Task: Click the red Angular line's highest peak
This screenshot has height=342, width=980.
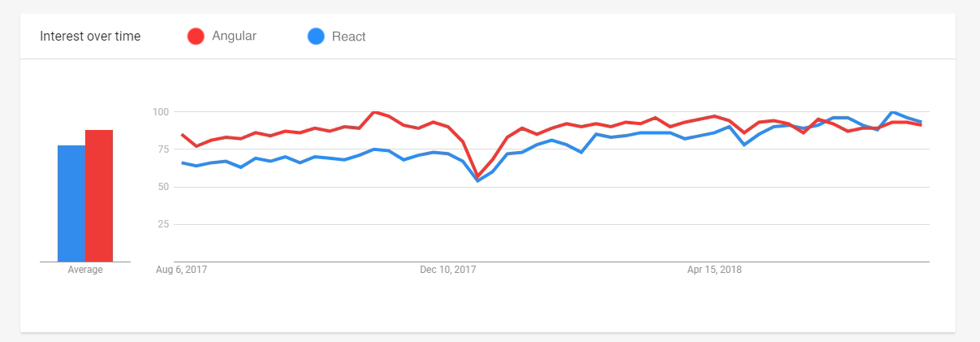Action: tap(374, 112)
